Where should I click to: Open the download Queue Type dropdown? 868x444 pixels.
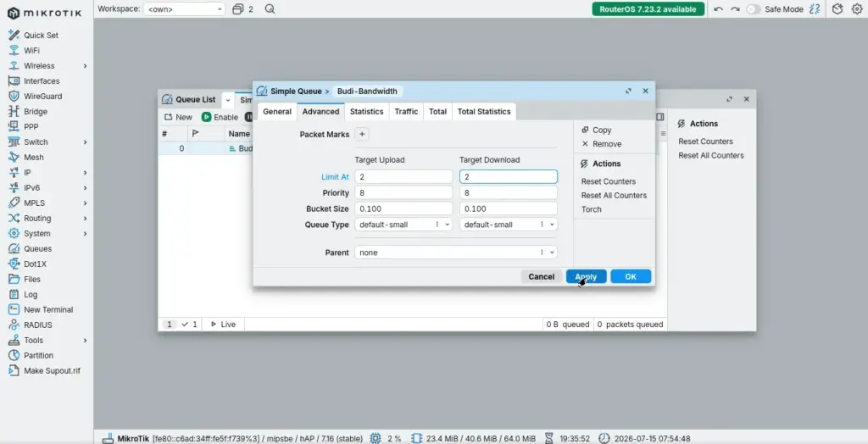[x=552, y=225]
